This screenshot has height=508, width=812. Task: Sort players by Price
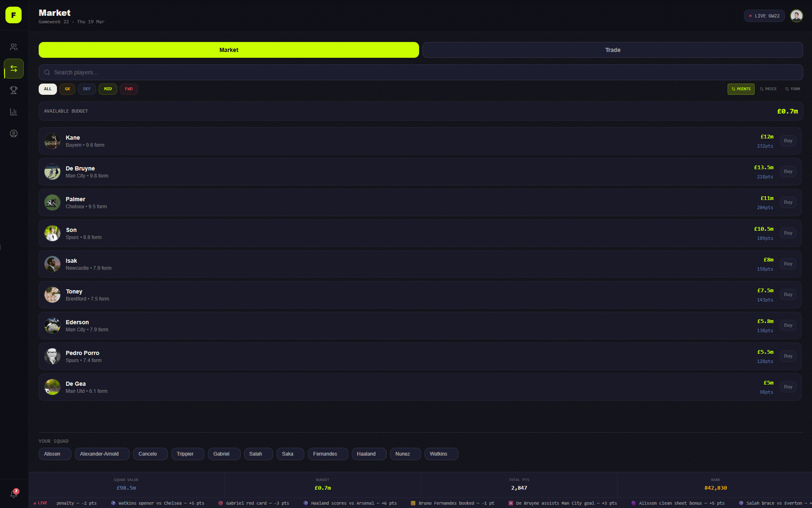[768, 89]
